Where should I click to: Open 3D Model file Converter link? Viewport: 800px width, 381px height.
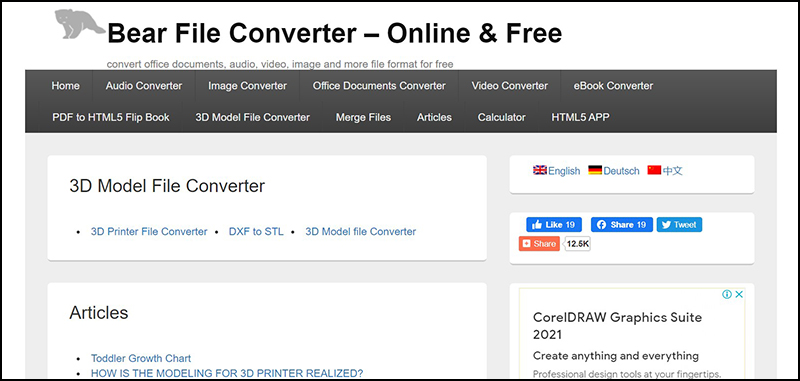pos(361,232)
